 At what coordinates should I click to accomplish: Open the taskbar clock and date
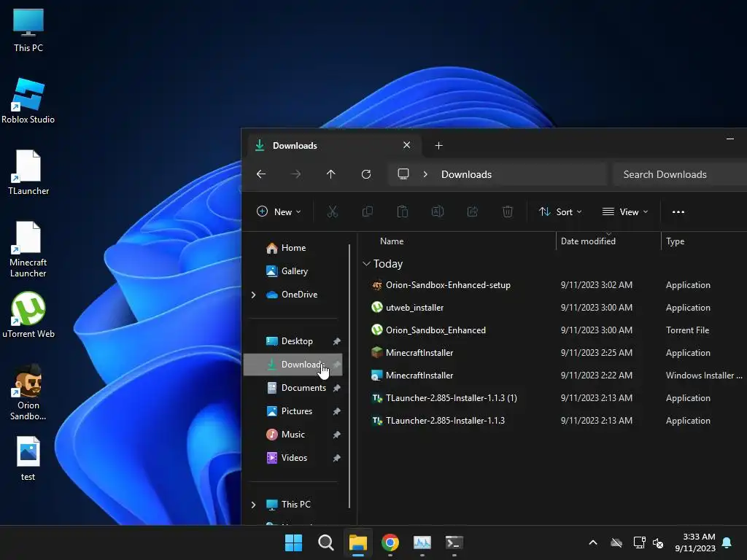695,542
